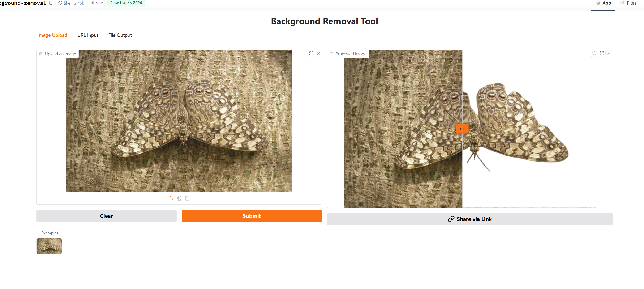Open the MCP badge

[97, 3]
